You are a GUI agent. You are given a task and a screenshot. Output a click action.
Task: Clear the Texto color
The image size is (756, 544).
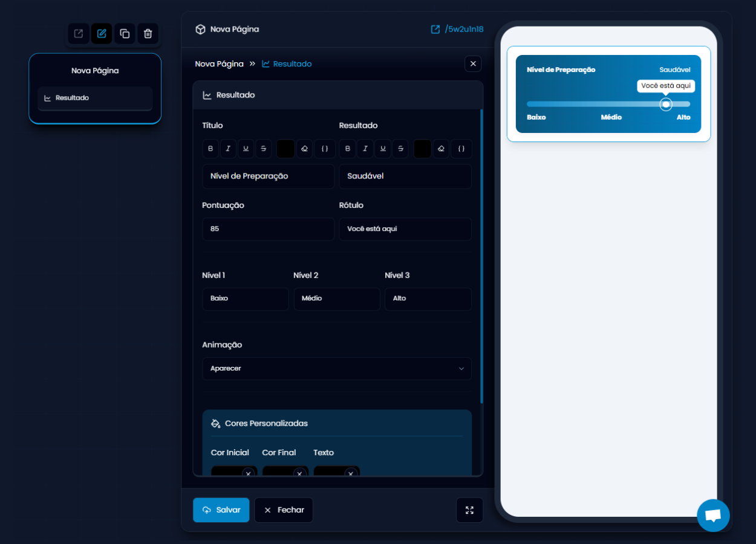[x=351, y=473]
